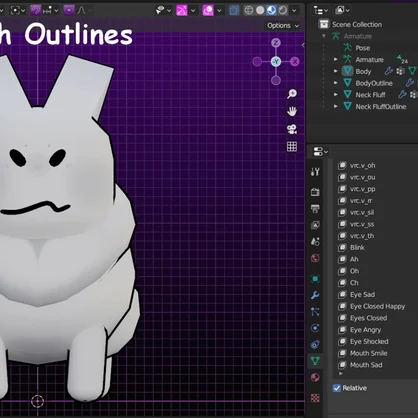Open the outliner display mode dropdown
Screen dimensions: 418x418
click(342, 11)
